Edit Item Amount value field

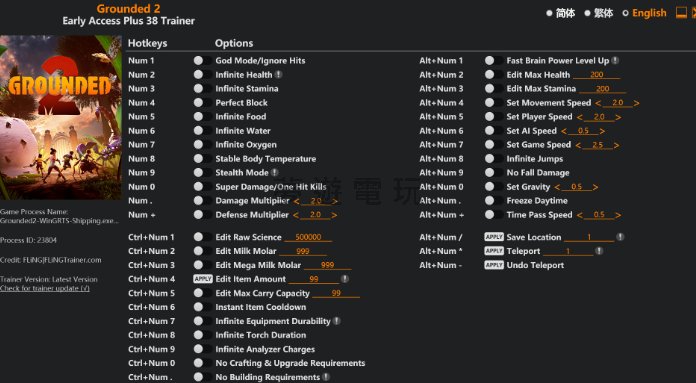[x=314, y=279]
